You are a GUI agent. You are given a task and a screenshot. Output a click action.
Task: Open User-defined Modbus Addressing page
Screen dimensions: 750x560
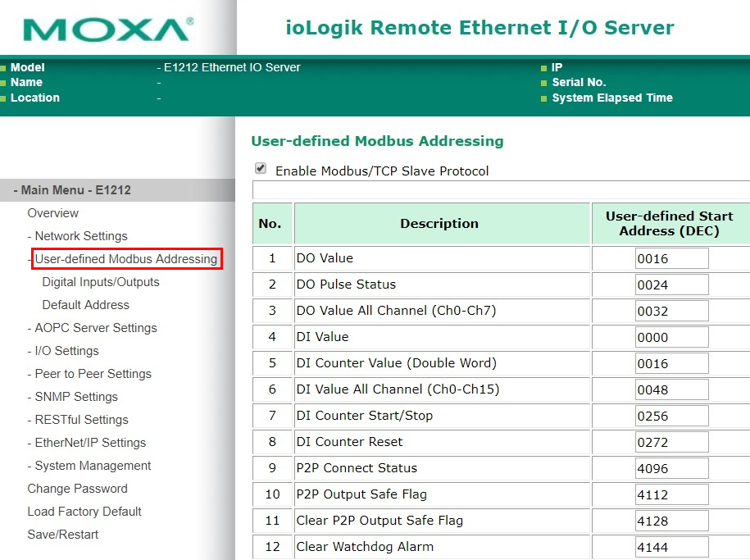pyautogui.click(x=126, y=259)
